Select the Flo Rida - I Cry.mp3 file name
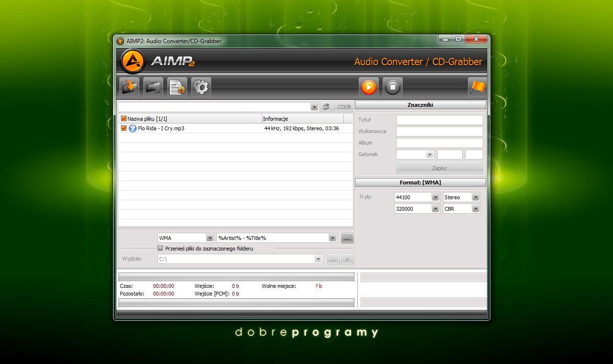Viewport: 613px width, 364px height. coord(161,128)
